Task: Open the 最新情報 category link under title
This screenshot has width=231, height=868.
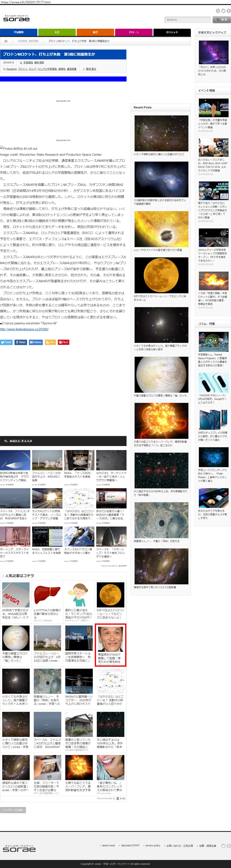Action: [39, 63]
